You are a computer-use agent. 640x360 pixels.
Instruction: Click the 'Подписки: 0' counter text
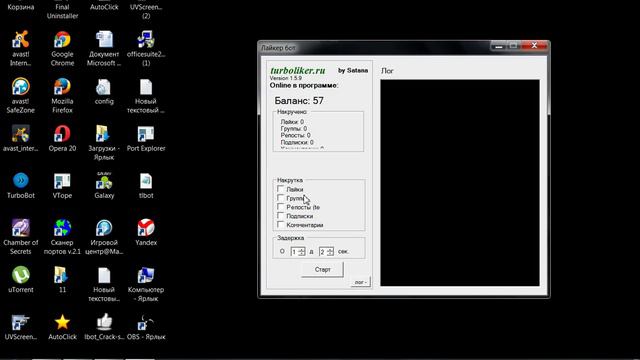click(297, 142)
